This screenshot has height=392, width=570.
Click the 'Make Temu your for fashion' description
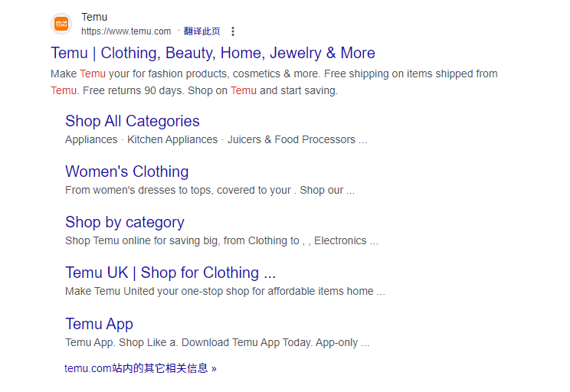coord(274,82)
